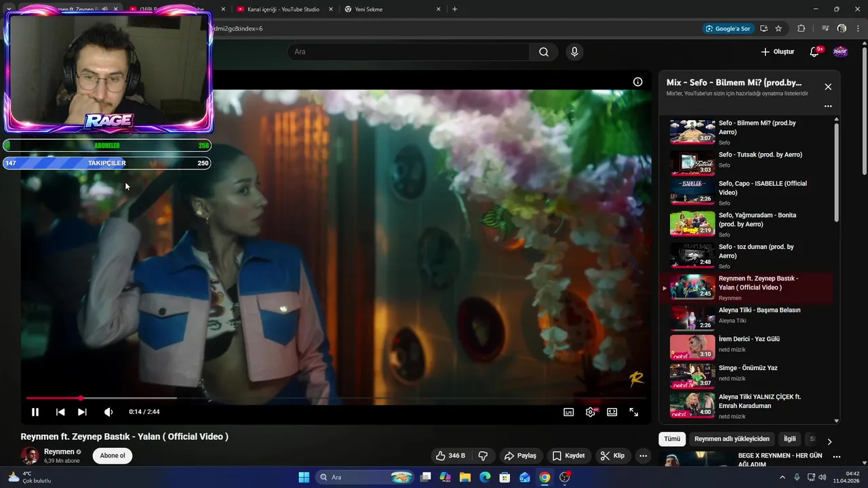The image size is (868, 488).
Task: Mute the video volume
Action: click(108, 412)
